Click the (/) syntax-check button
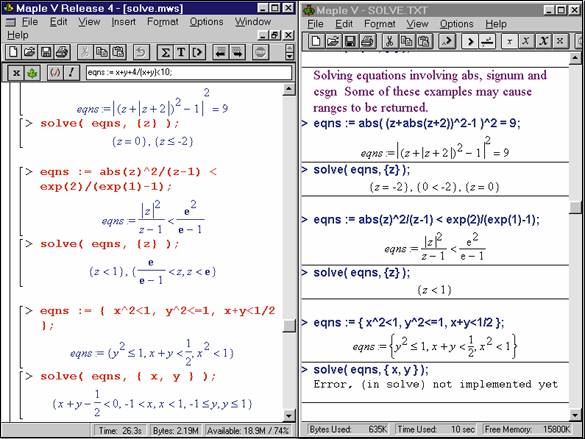Image resolution: width=585 pixels, height=439 pixels. [55, 72]
